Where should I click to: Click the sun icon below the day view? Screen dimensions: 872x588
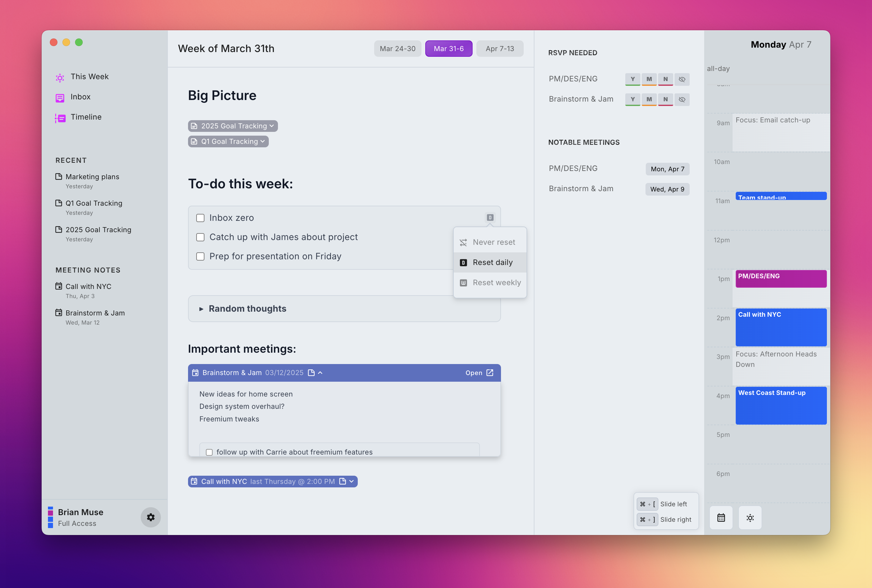point(750,518)
